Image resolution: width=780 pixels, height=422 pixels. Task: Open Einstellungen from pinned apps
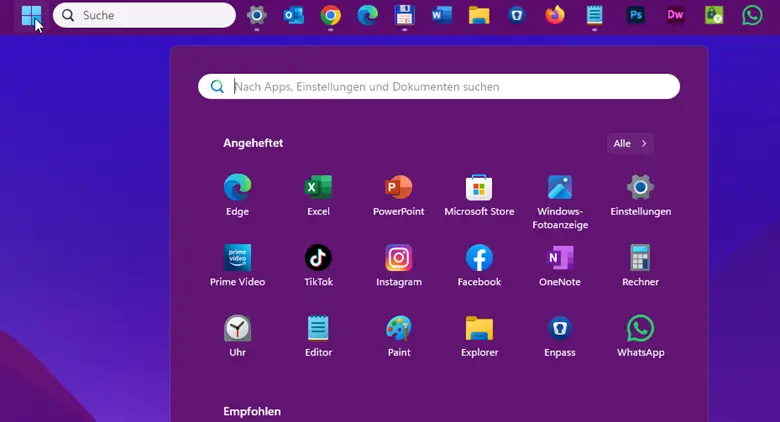coord(641,195)
